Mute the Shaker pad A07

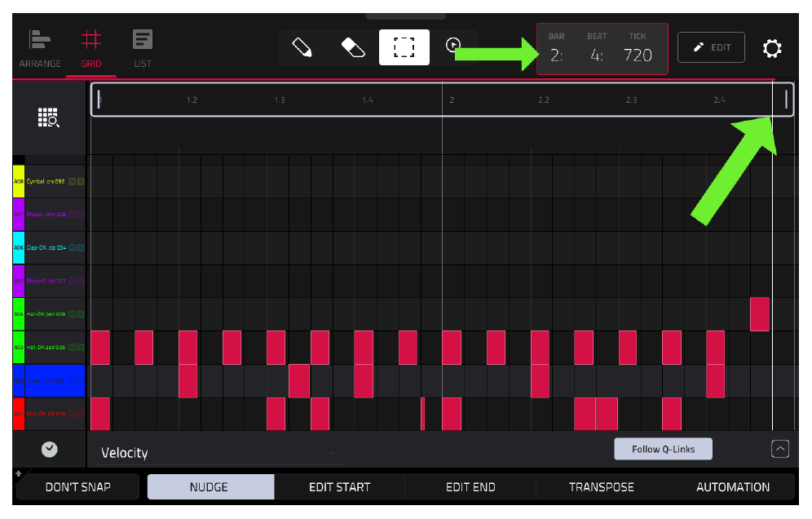pos(72,214)
